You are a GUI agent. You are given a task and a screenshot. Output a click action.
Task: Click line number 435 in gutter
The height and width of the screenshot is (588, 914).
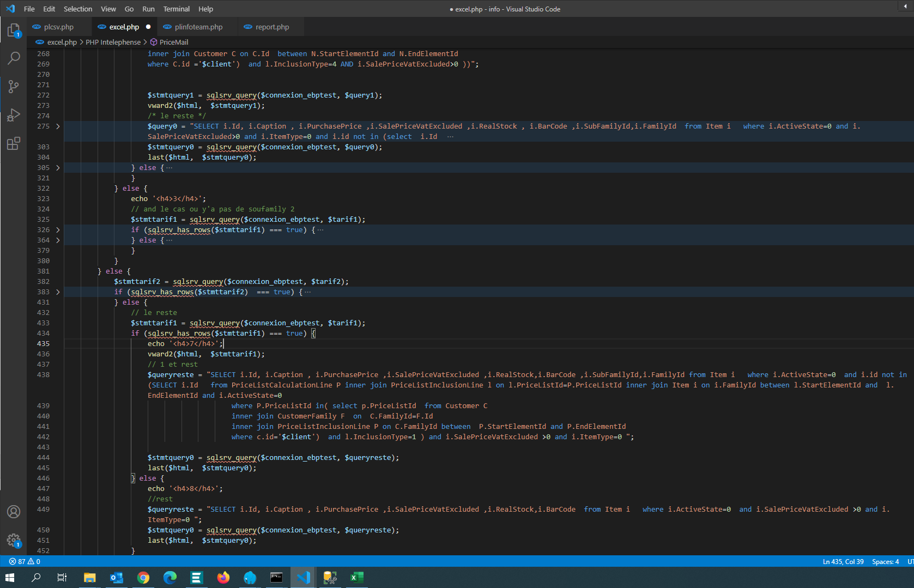click(x=43, y=344)
